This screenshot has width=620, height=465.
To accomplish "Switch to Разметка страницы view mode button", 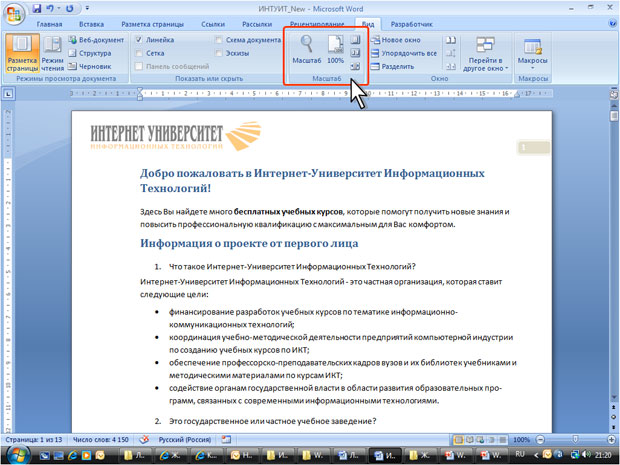I will coord(23,53).
